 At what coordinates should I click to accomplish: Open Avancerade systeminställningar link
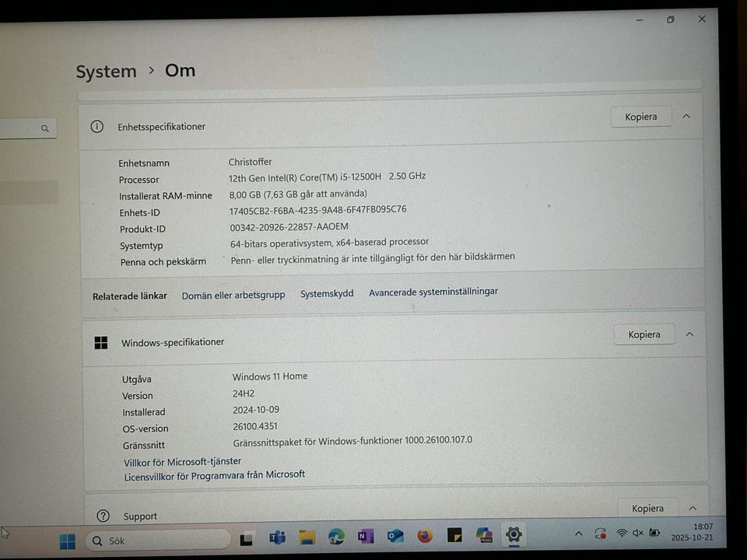click(433, 292)
